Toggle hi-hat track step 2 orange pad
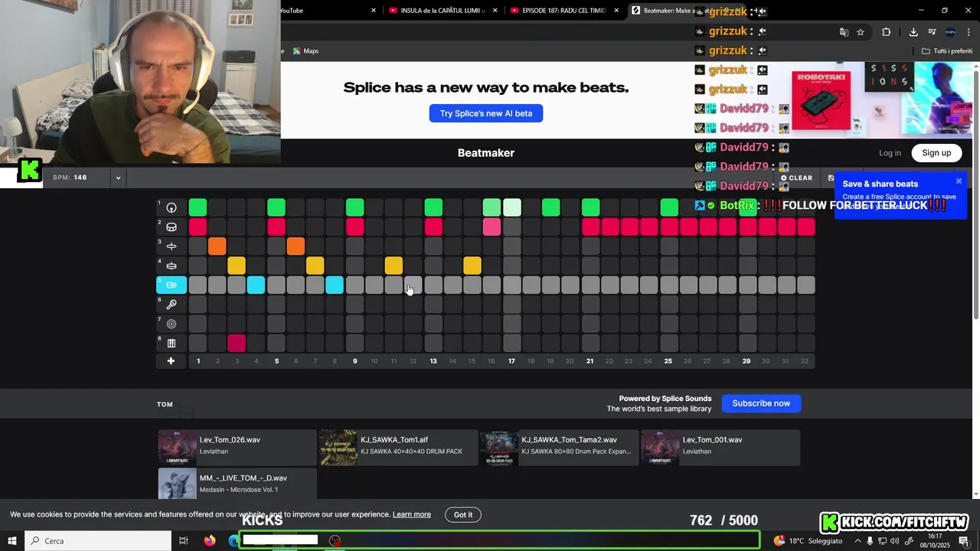980x551 pixels. click(217, 246)
